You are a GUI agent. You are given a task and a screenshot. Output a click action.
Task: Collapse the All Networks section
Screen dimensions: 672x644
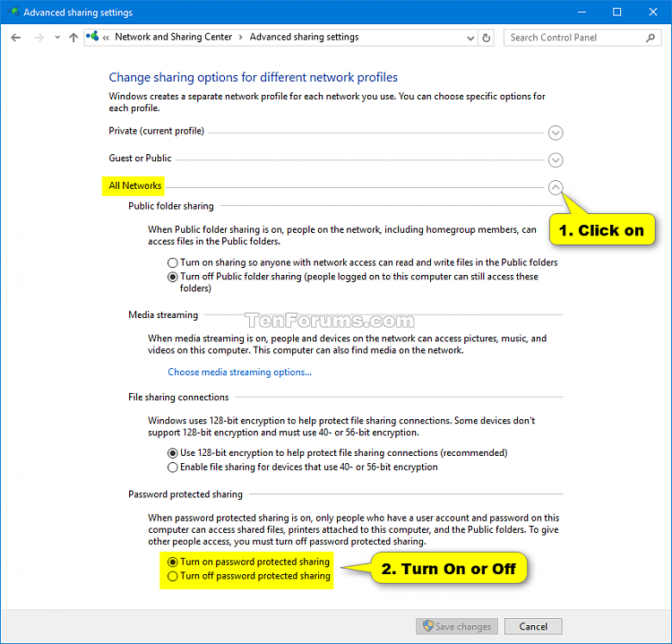[x=556, y=188]
